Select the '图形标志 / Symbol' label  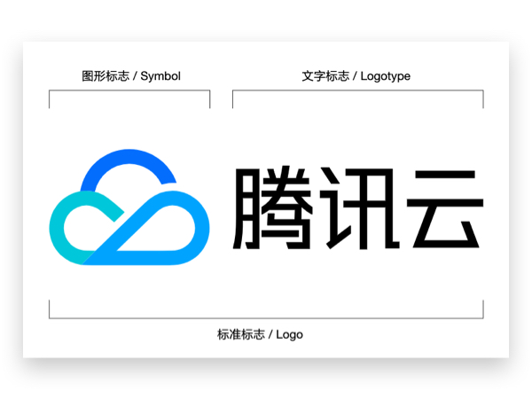(x=131, y=76)
